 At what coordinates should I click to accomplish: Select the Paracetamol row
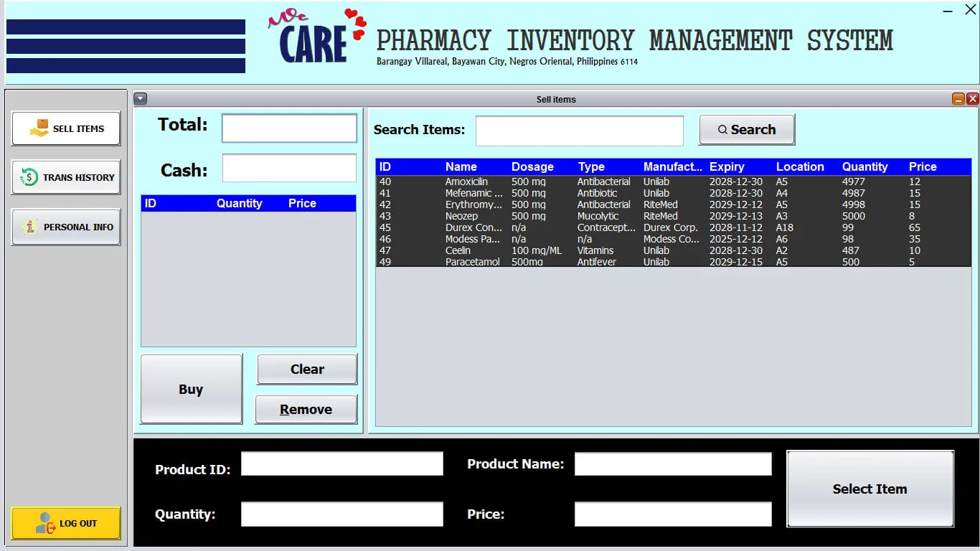tap(674, 262)
